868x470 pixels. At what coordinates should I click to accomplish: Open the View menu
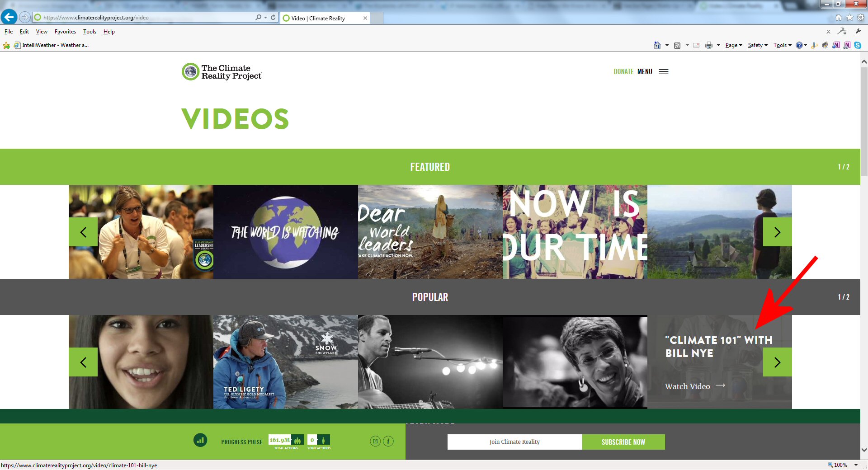42,32
